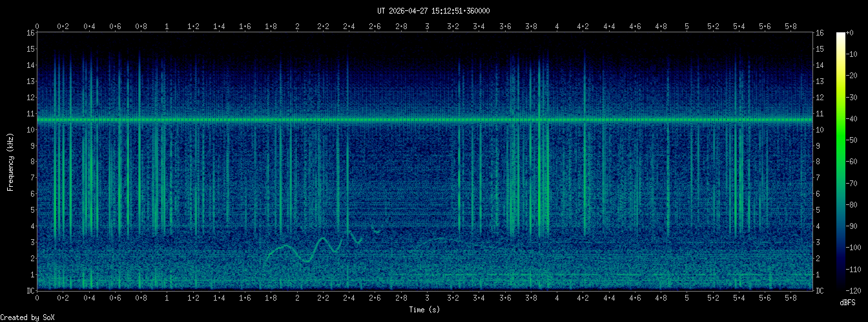Select the 'Frequency (kHz)' axis label
This screenshot has width=868, height=322.
[x=11, y=162]
